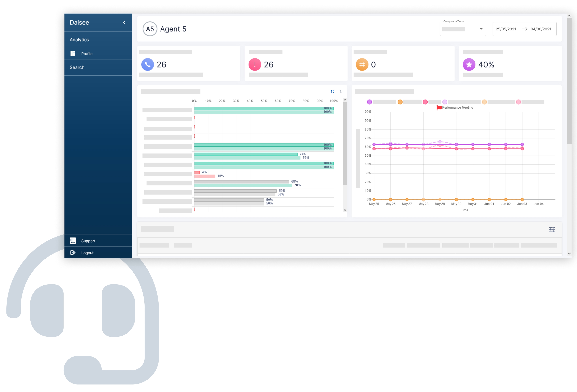
Task: Select Search in the sidebar
Action: 77,67
